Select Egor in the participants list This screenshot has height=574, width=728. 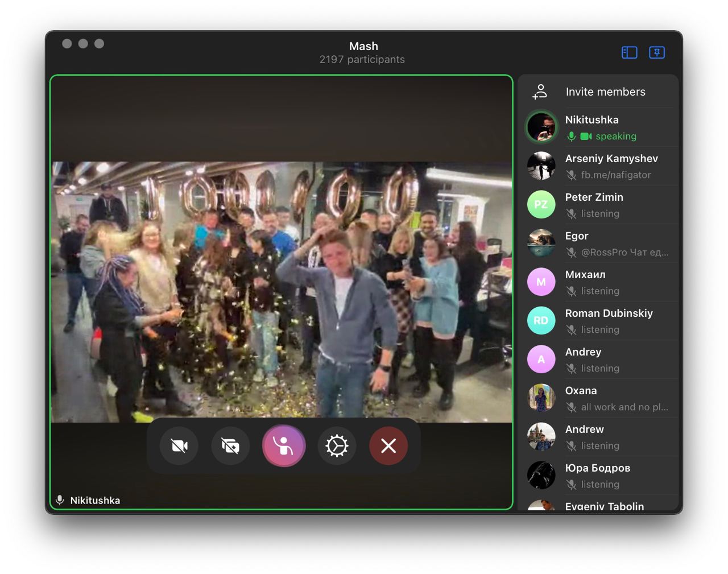[x=598, y=243]
